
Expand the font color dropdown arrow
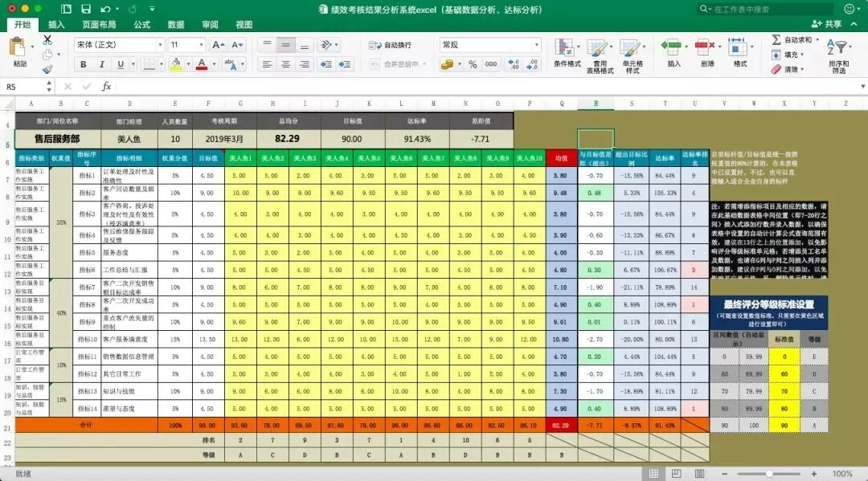tap(214, 65)
